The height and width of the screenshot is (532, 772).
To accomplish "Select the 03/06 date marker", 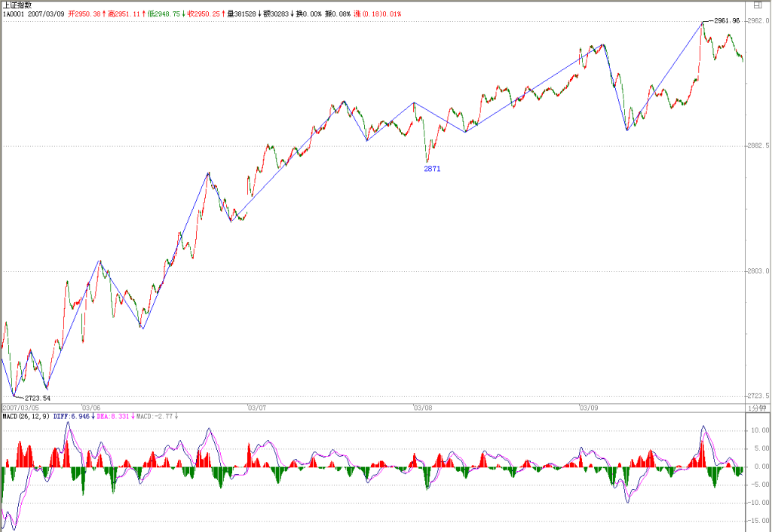I will tap(91, 408).
